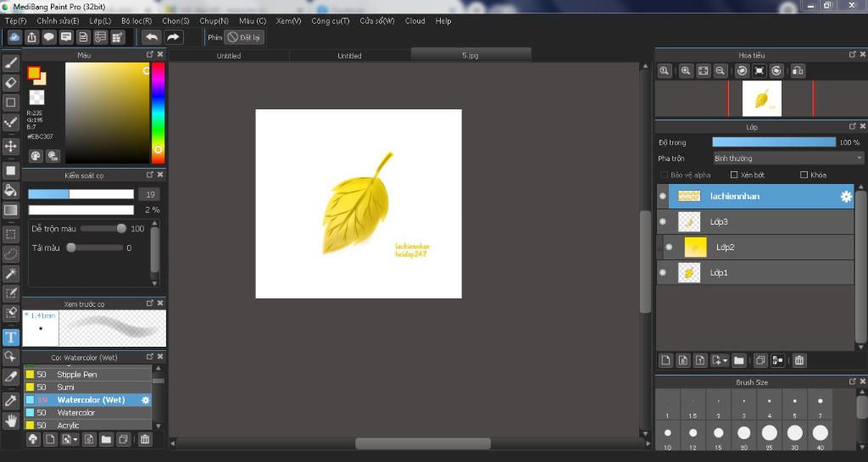Image resolution: width=868 pixels, height=462 pixels.
Task: Open the Bộ lọc(R) menu
Action: pyautogui.click(x=136, y=20)
